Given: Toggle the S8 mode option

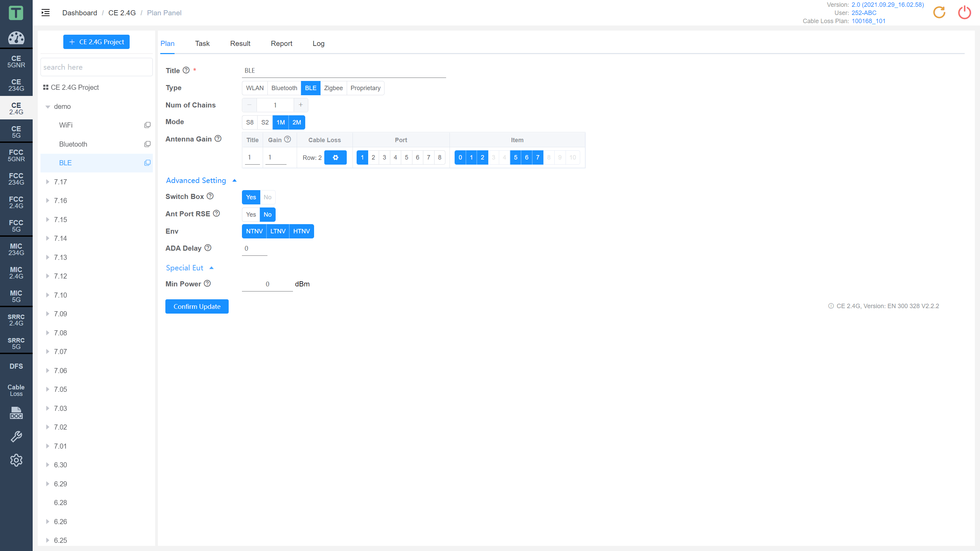Looking at the screenshot, I should [x=249, y=122].
